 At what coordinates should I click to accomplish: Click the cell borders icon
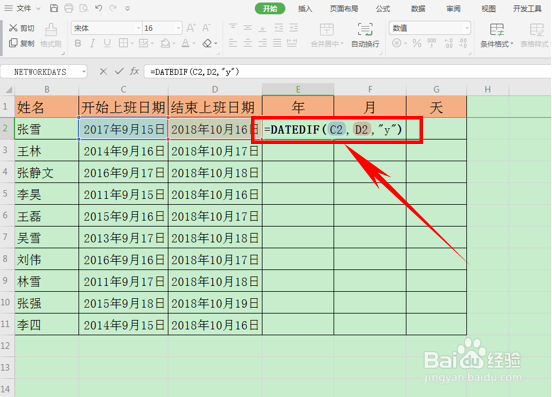(x=123, y=43)
